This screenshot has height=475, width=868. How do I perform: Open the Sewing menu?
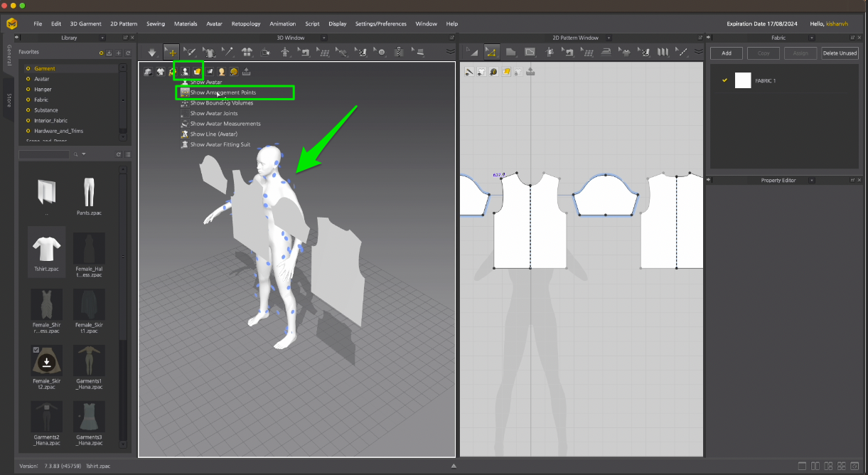(156, 23)
